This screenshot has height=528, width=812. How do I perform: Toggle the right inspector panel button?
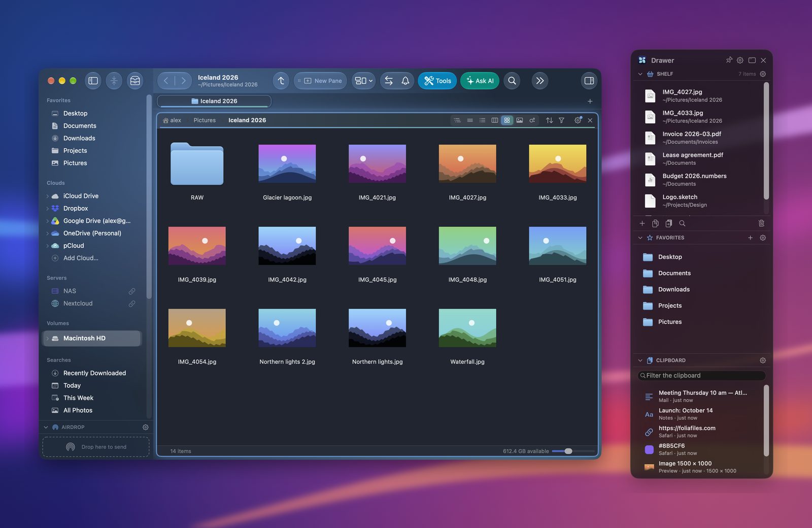tap(589, 81)
